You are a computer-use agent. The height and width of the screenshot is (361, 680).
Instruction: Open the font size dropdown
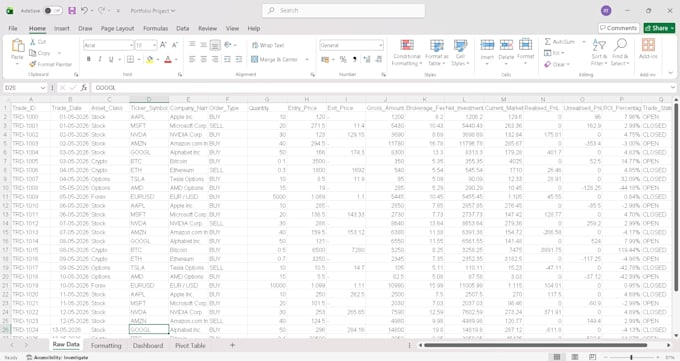click(154, 45)
